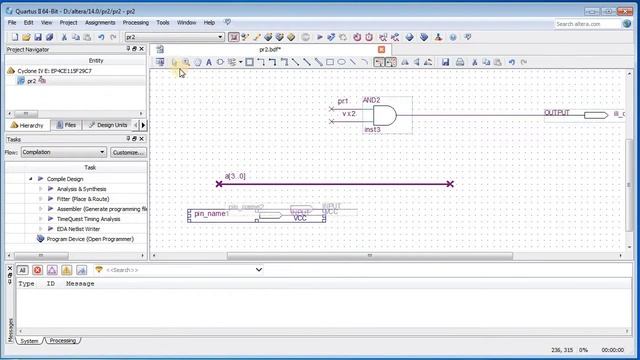Toggle critical warning messages filter
Screen dimensions: 640x360
(x=52, y=270)
